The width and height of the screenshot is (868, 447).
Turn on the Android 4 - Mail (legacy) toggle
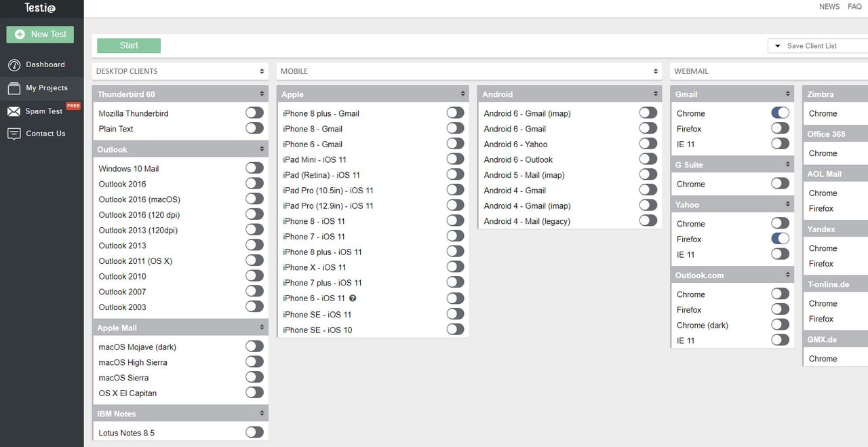648,220
